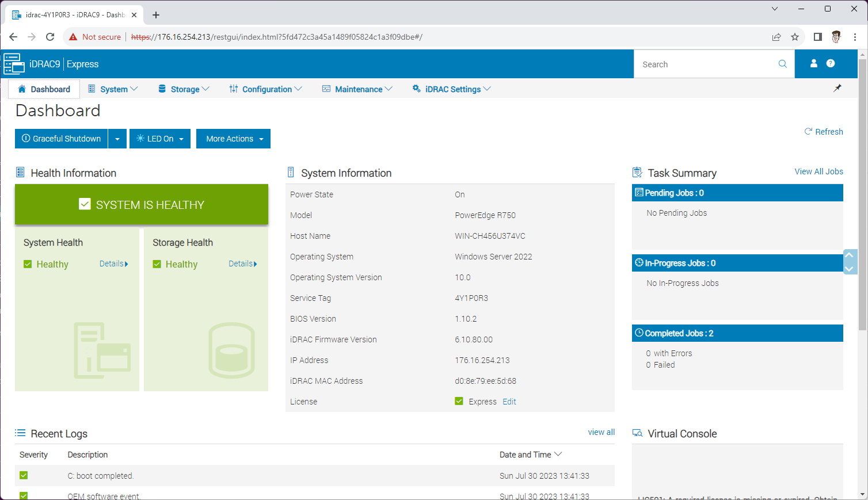Expand the iDRAC Settings menu

coord(452,89)
